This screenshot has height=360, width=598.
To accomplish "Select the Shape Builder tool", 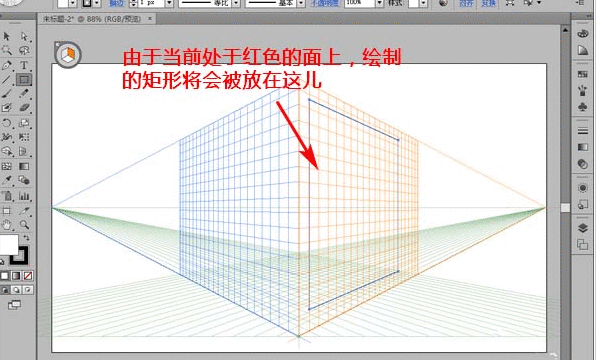I will (x=6, y=151).
